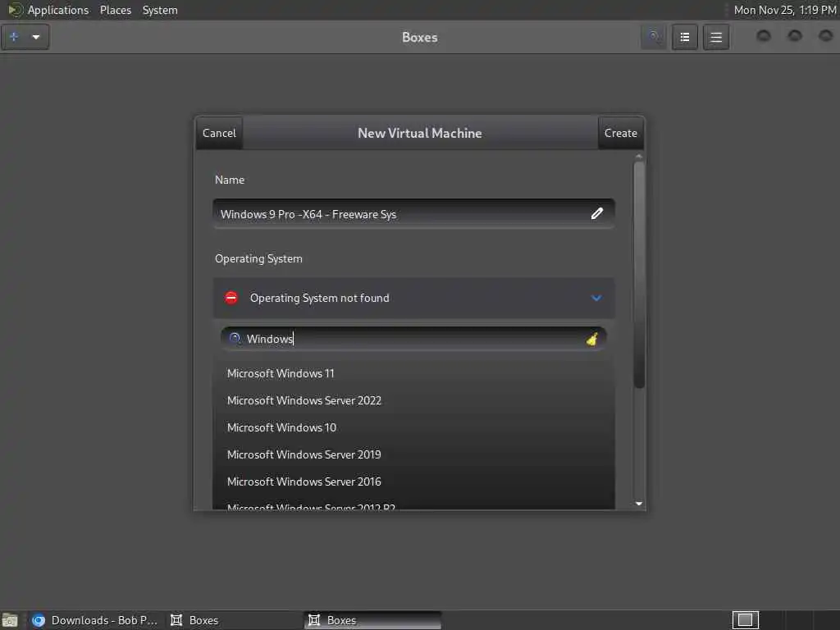Open the hamburger menu in Boxes header
The width and height of the screenshot is (840, 630).
point(715,37)
